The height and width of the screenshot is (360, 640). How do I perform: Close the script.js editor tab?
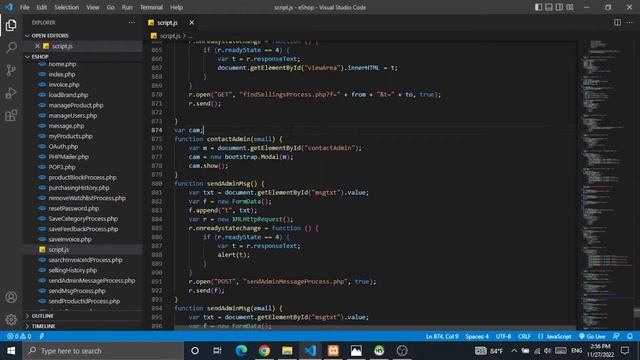[x=191, y=22]
